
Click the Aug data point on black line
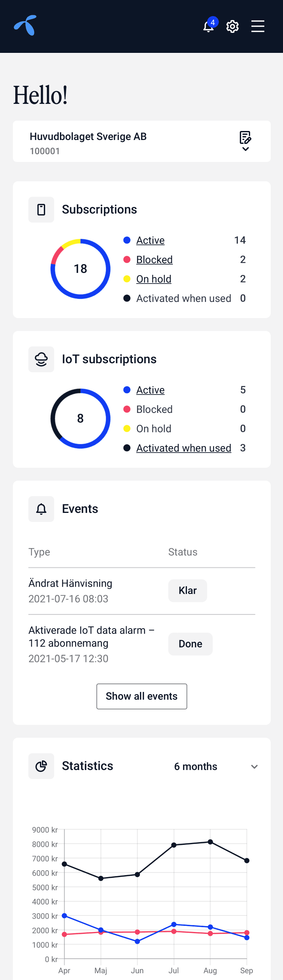click(210, 842)
